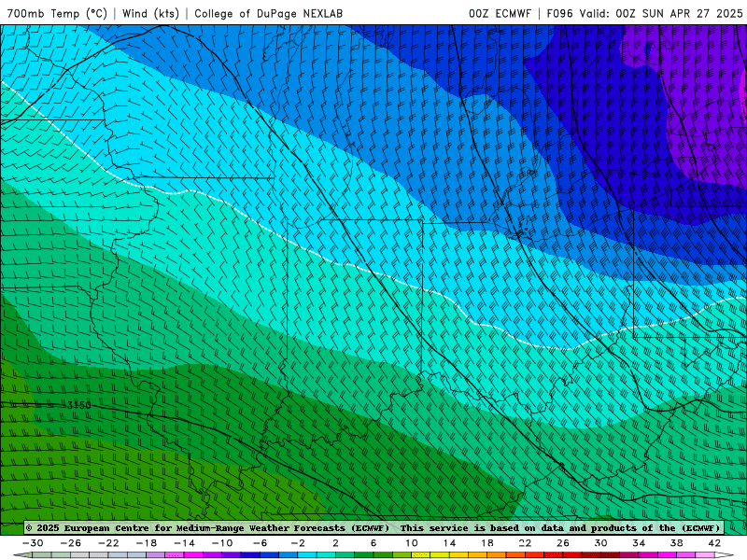
Task: Click the 'Wind (kts)' header label
Action: point(150,13)
